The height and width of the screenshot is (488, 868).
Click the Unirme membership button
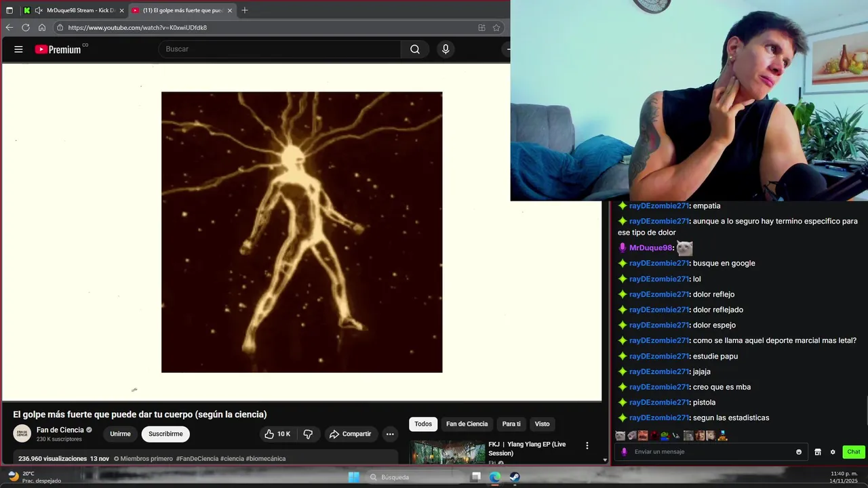click(120, 434)
